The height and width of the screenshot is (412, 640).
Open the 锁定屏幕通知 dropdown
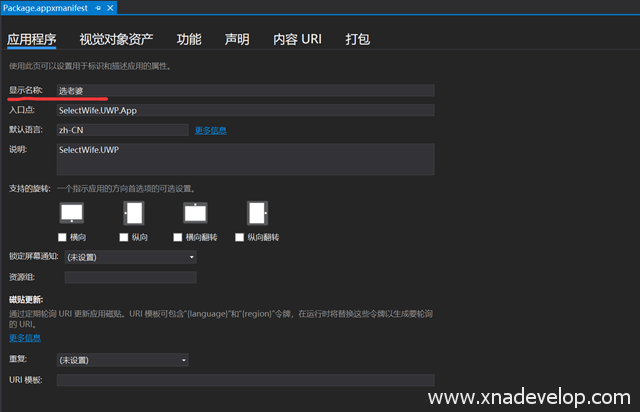[x=127, y=257]
